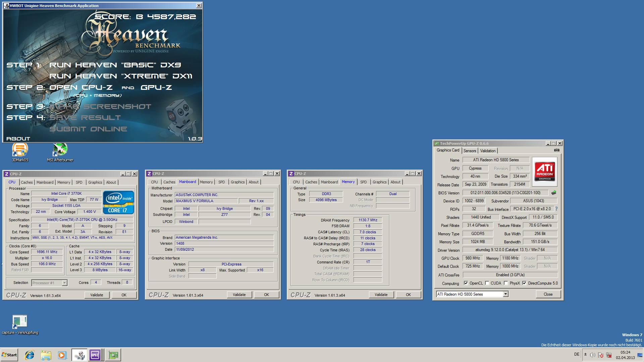Switch to About tab in CPU window
This screenshot has width=644, height=362.
111,182
